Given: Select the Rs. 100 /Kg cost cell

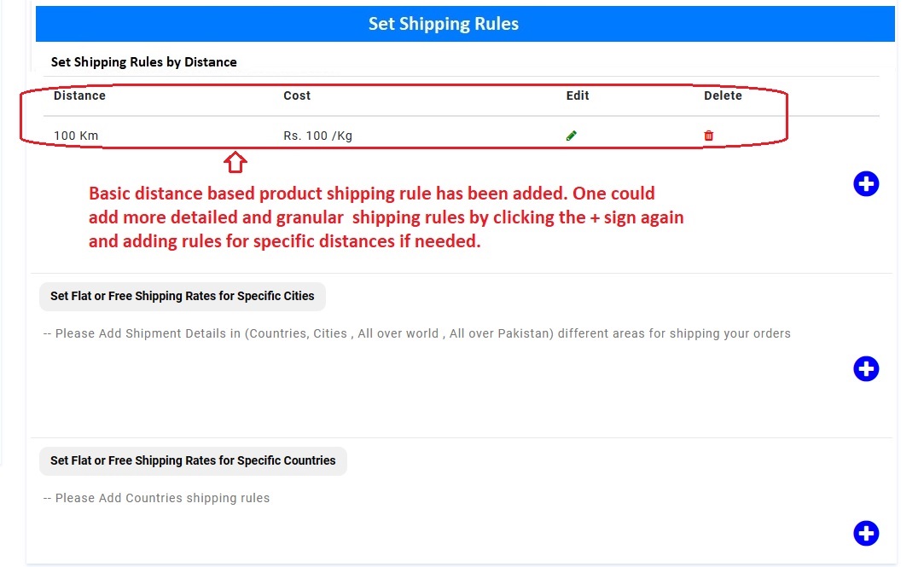Looking at the screenshot, I should pyautogui.click(x=317, y=136).
